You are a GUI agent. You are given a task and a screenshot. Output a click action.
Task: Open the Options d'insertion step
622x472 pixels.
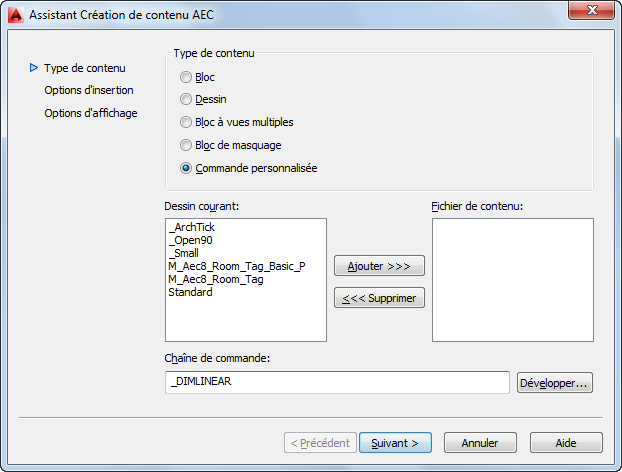pos(88,90)
